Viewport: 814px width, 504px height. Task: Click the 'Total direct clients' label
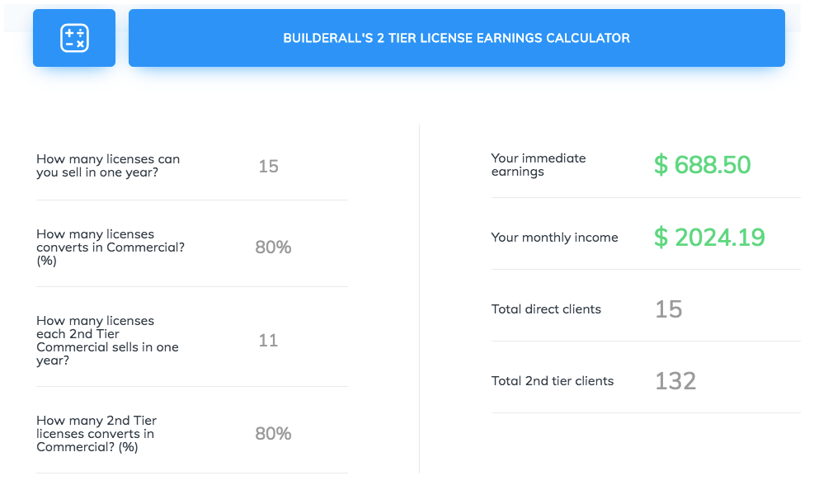click(546, 309)
